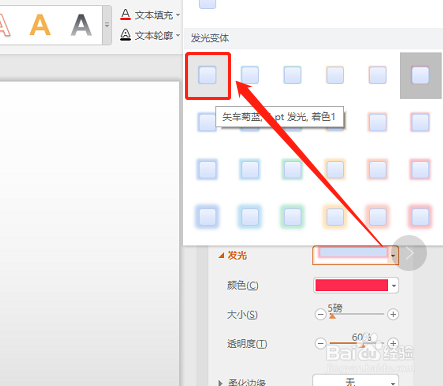Choose the green glow in third row
The height and width of the screenshot is (386, 443).
pyautogui.click(x=292, y=170)
